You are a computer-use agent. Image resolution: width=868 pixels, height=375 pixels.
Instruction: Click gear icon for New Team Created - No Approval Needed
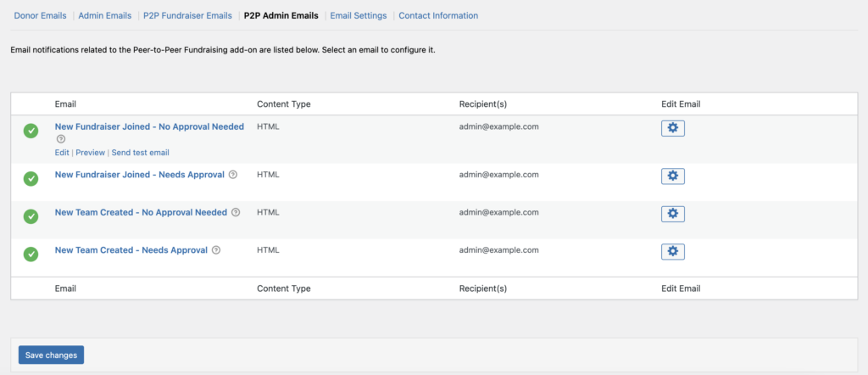672,214
